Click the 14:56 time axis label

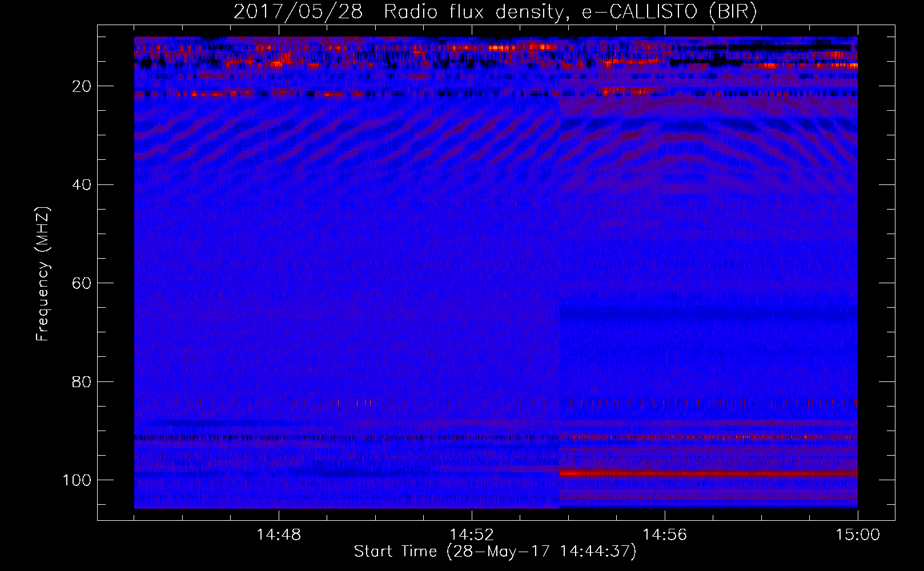pos(665,535)
